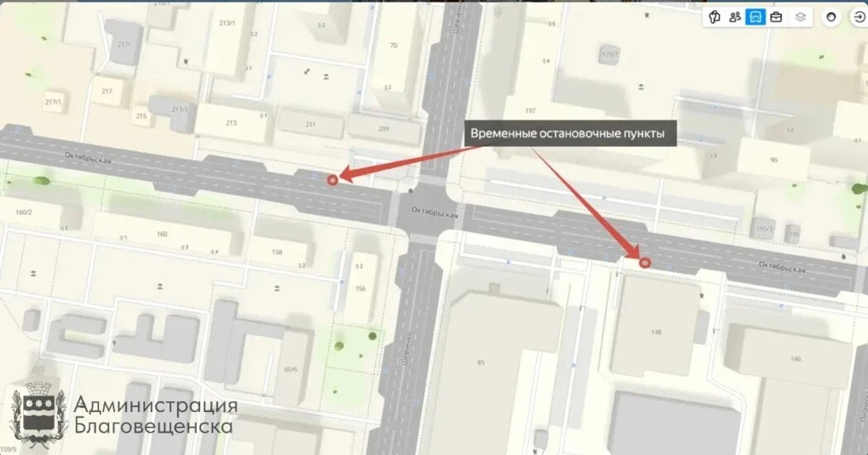Click the right red temporary stop marker
The image size is (868, 455).
(x=644, y=263)
